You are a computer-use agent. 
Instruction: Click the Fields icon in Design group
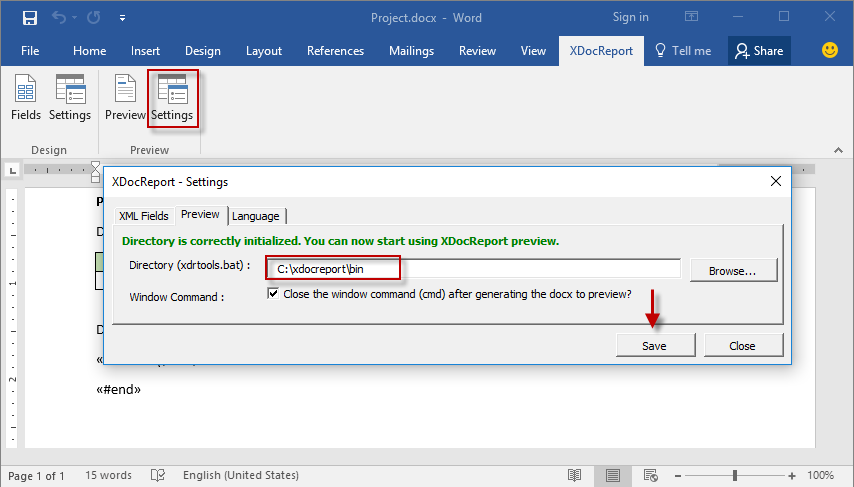click(26, 98)
